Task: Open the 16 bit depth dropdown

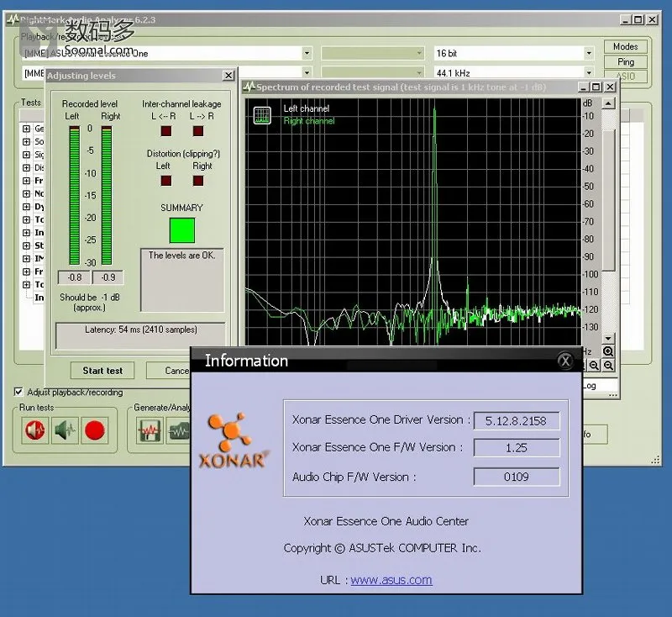Action: point(589,53)
